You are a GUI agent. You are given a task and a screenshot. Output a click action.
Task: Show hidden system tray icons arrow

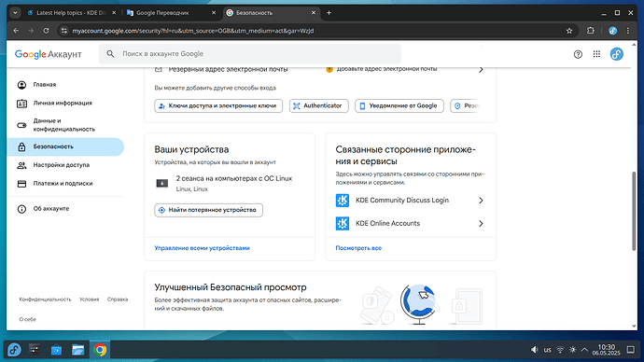pyautogui.click(x=584, y=350)
